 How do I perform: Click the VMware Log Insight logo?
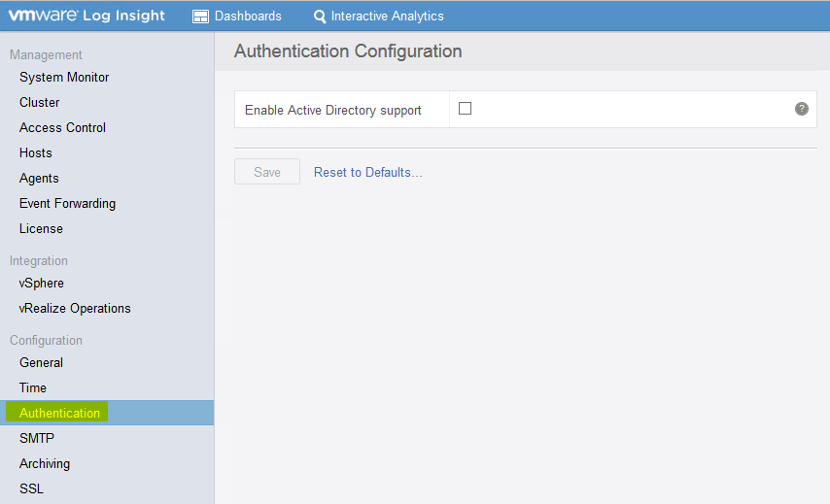tap(86, 16)
